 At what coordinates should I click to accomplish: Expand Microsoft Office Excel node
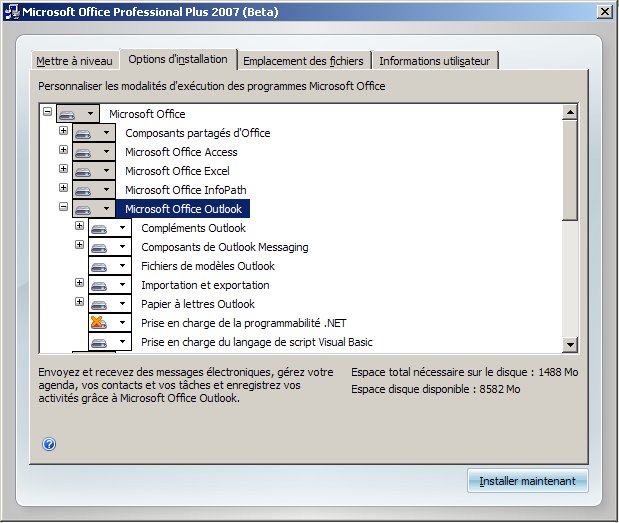(x=63, y=169)
